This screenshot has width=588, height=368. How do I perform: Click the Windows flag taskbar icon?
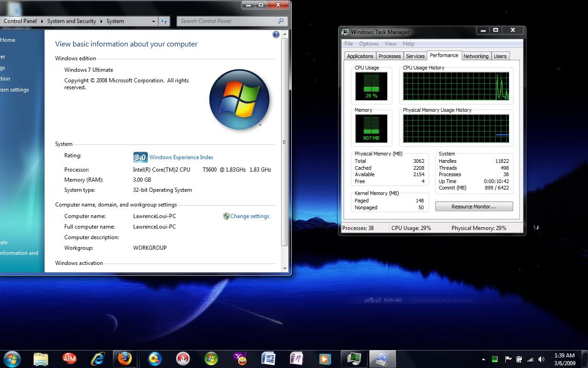[x=211, y=359]
